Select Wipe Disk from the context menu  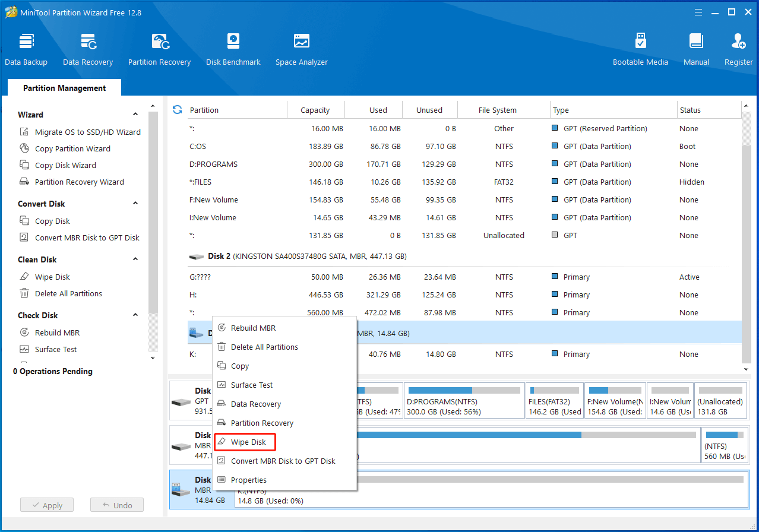click(x=284, y=442)
